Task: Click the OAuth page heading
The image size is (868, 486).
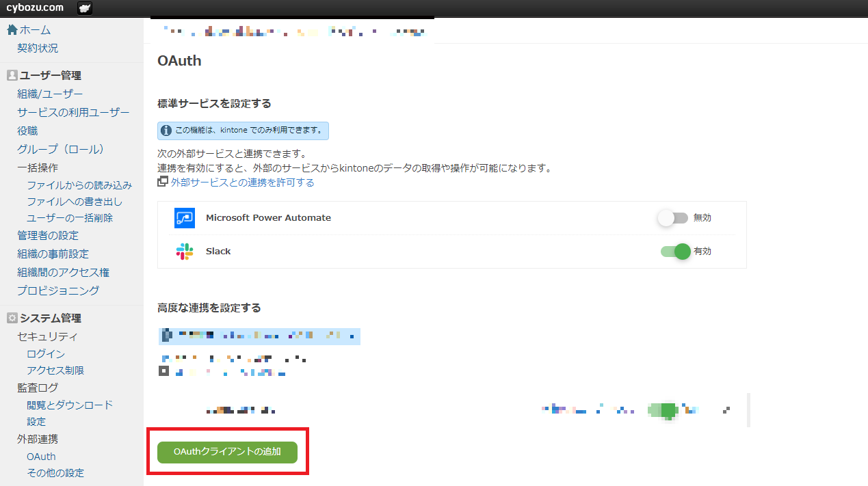Action: tap(179, 60)
